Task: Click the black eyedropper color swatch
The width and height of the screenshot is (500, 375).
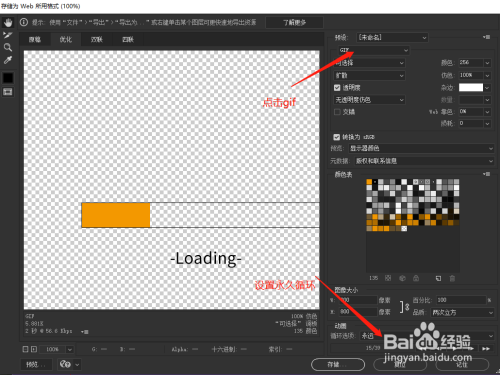Action: coord(8,78)
